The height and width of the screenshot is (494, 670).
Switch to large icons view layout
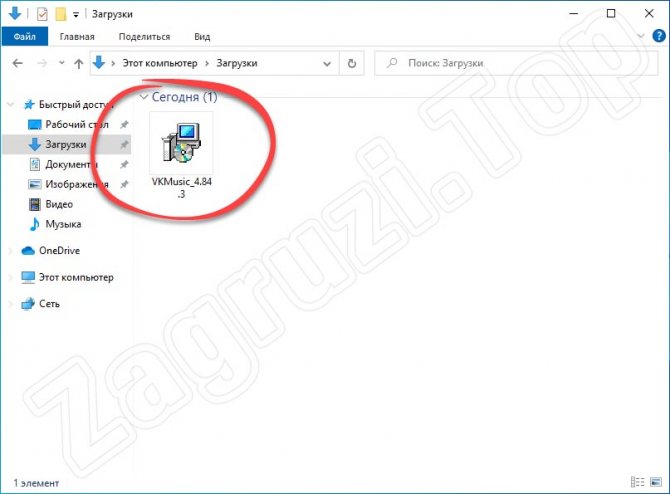656,482
